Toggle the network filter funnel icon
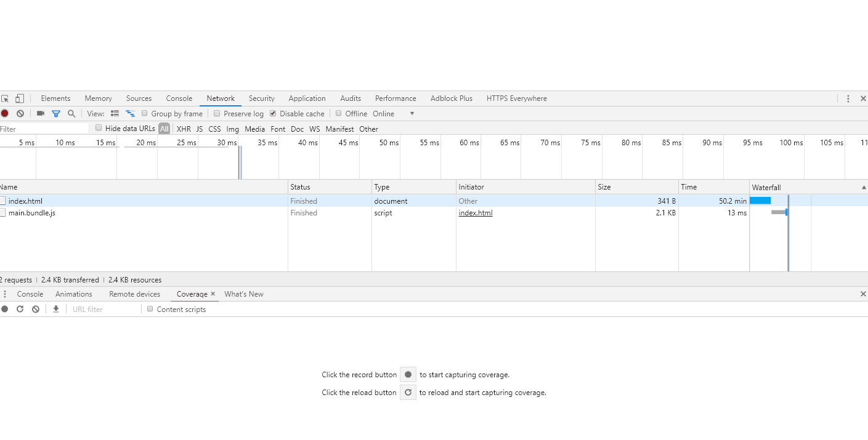The image size is (868, 440). point(56,113)
